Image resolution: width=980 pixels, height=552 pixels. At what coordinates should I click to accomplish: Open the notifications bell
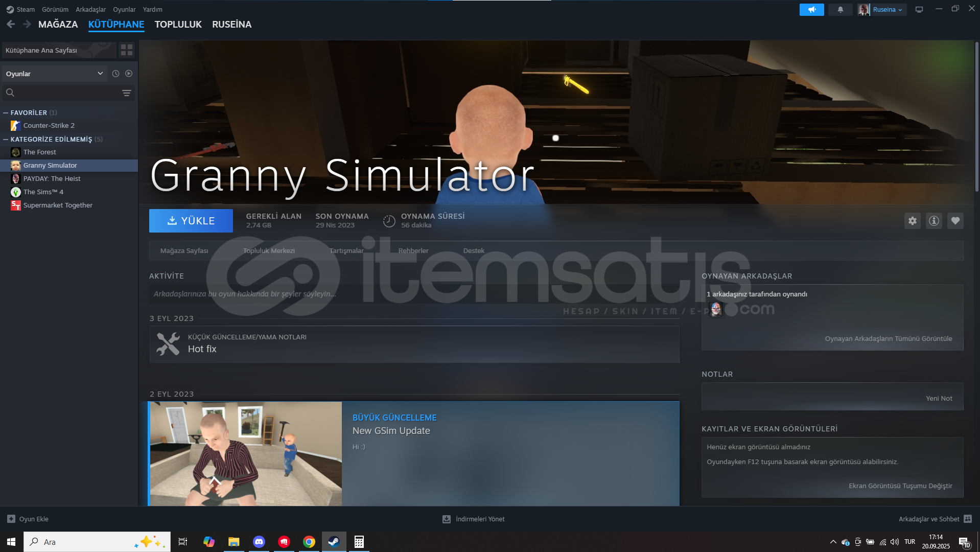[x=841, y=10]
